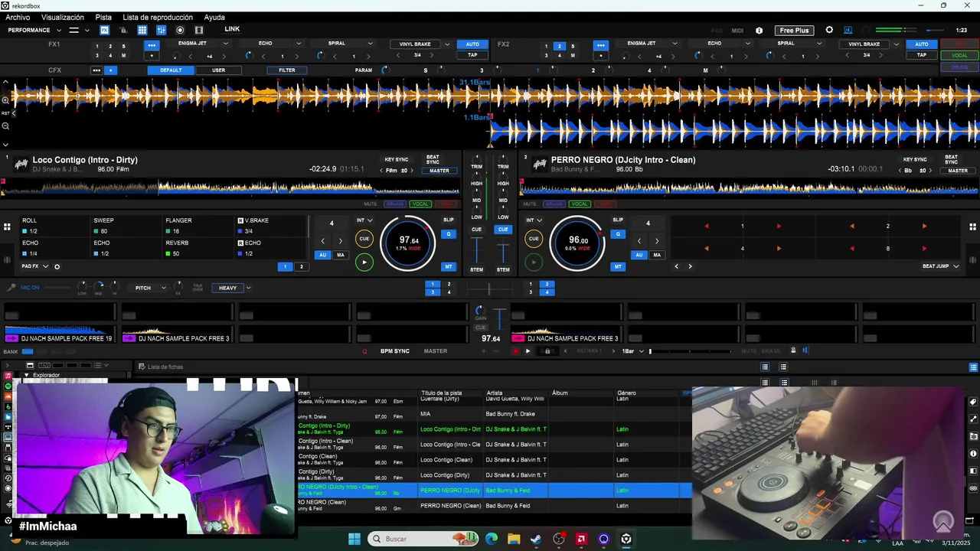
Task: Open File Explorer from the taskbar
Action: pos(514,539)
